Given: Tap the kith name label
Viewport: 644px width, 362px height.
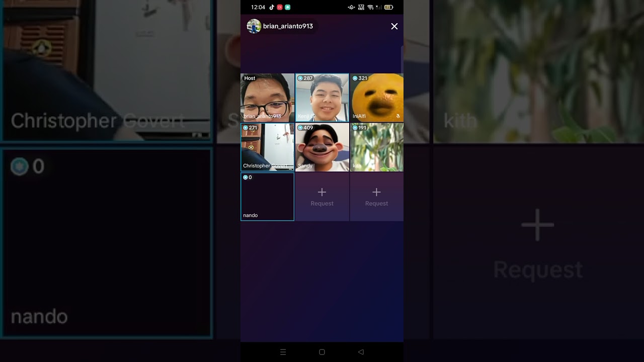Looking at the screenshot, I should [357, 165].
